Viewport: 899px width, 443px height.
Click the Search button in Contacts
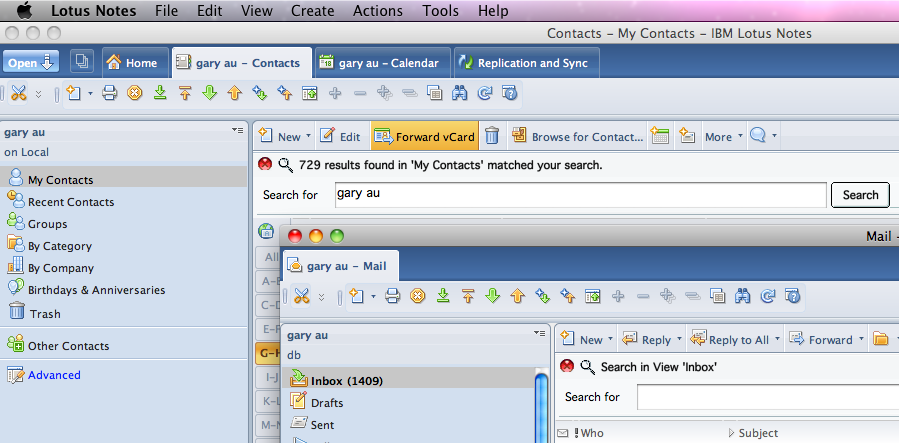860,195
